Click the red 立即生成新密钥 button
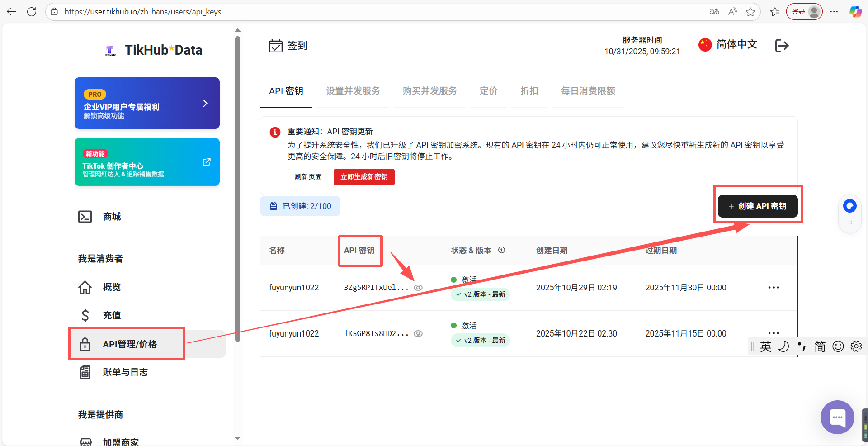Screen dimensions: 868x446 [x=364, y=177]
